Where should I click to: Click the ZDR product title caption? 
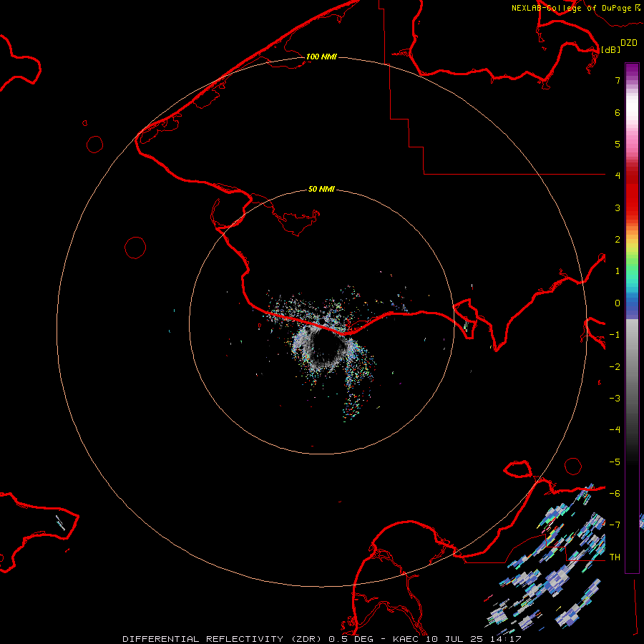321,639
